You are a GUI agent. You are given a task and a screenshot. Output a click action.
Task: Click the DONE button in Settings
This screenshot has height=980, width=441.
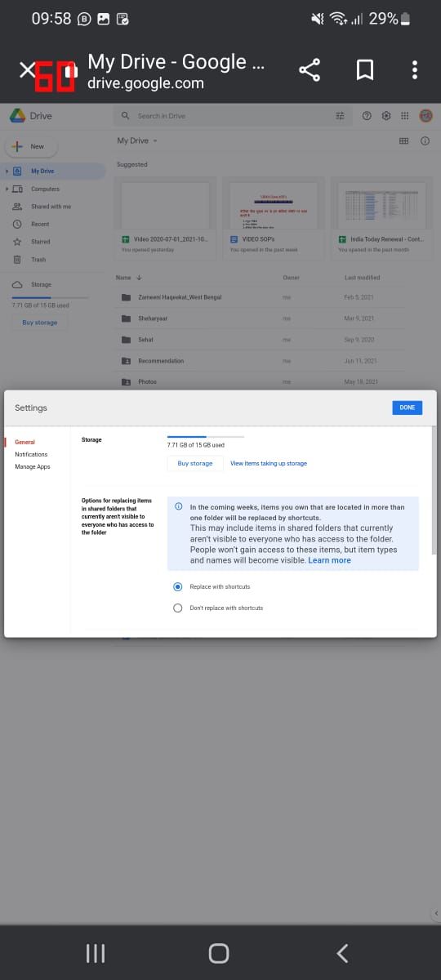point(407,408)
